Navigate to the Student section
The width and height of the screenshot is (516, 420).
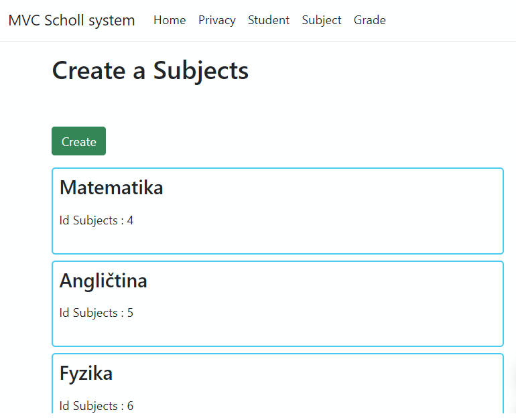click(269, 20)
